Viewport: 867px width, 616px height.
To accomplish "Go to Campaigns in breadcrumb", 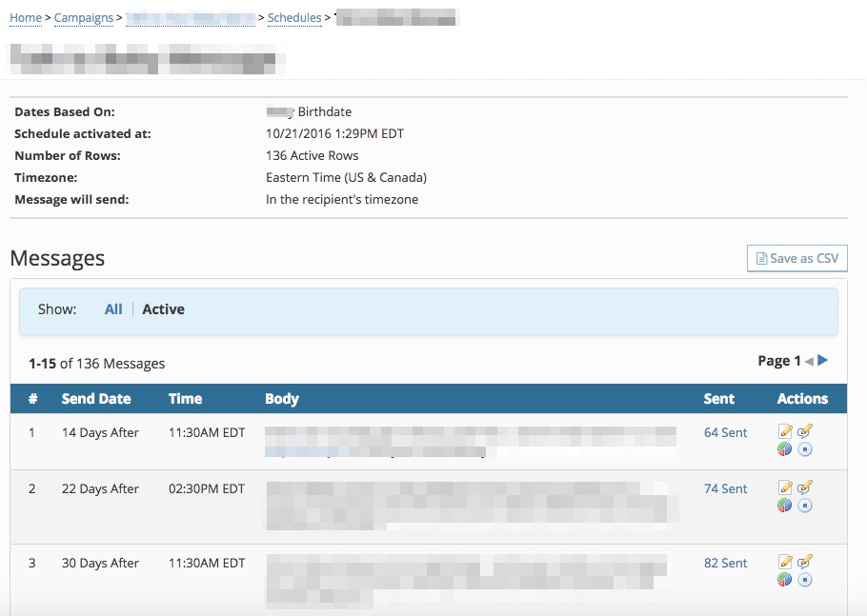I will 84,18.
